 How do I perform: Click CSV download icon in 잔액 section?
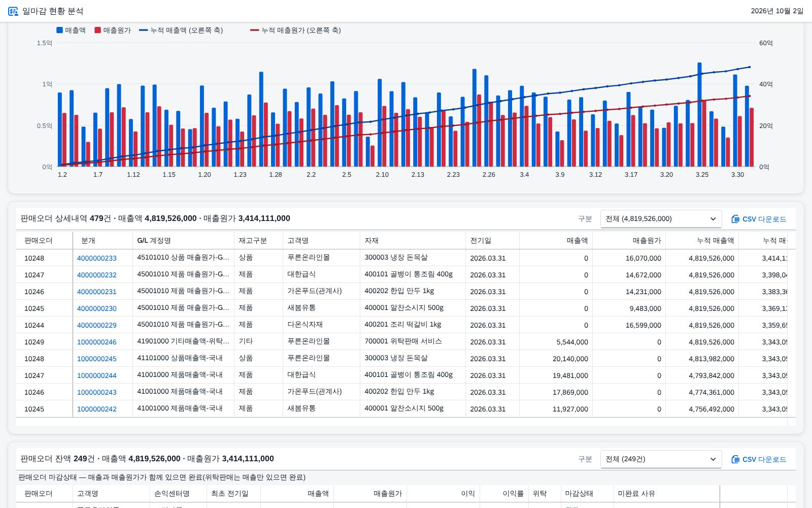[x=735, y=459]
